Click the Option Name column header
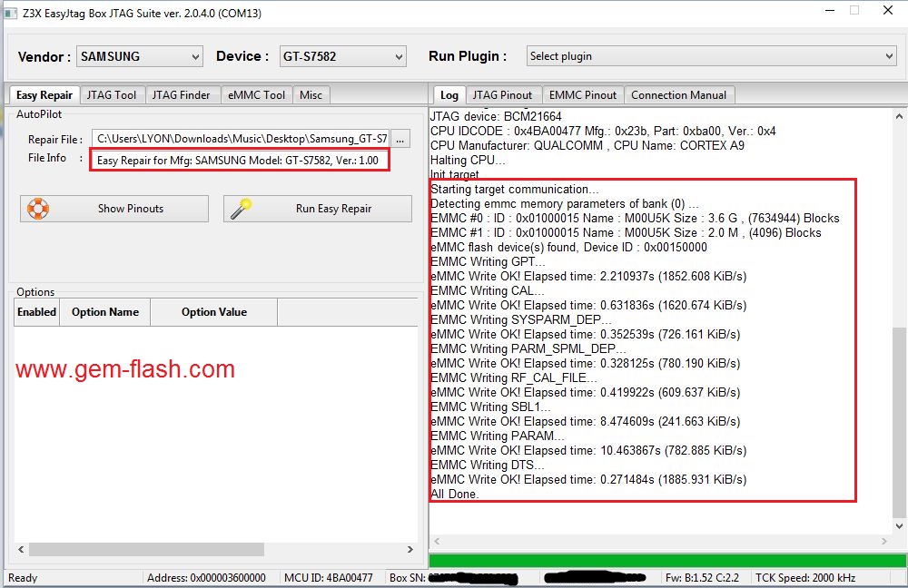The width and height of the screenshot is (908, 588). click(x=104, y=312)
